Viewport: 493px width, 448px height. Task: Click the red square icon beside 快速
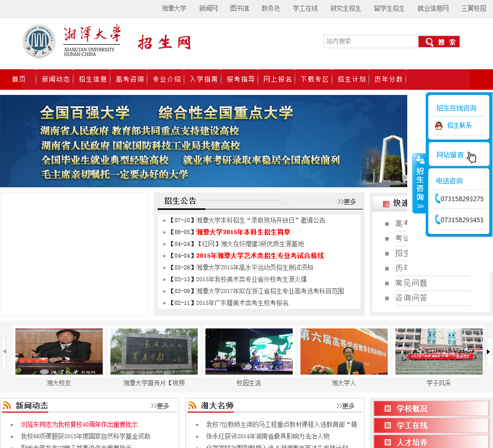click(386, 204)
